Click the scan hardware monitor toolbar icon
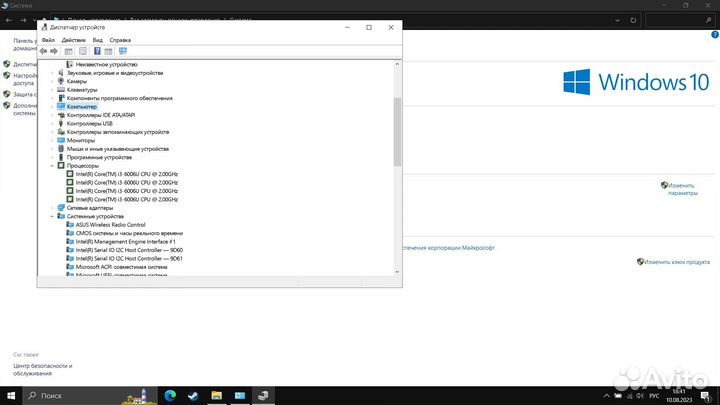Image resolution: width=720 pixels, height=405 pixels. pyautogui.click(x=123, y=50)
